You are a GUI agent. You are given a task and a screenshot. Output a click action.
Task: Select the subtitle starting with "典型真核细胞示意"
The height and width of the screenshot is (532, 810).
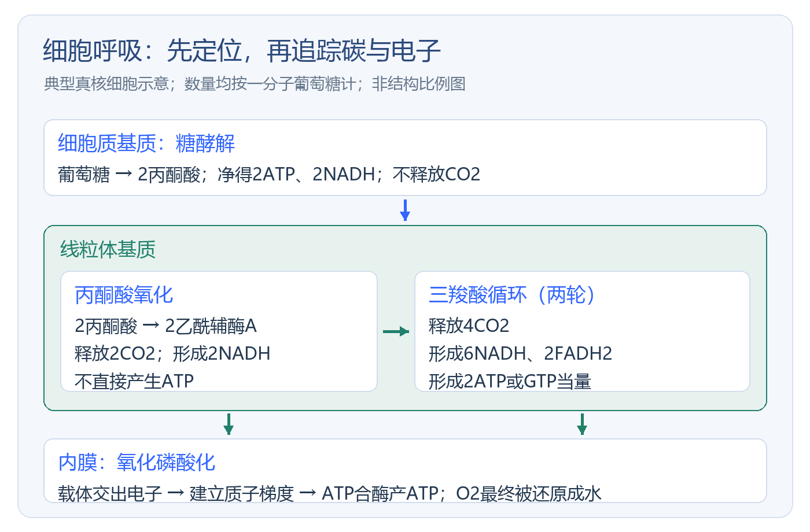tap(255, 84)
